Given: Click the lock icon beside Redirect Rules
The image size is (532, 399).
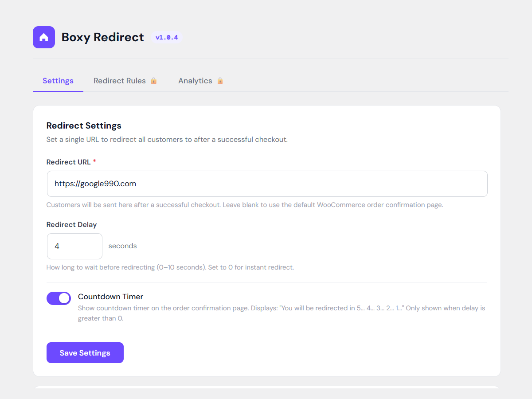Looking at the screenshot, I should tap(154, 81).
